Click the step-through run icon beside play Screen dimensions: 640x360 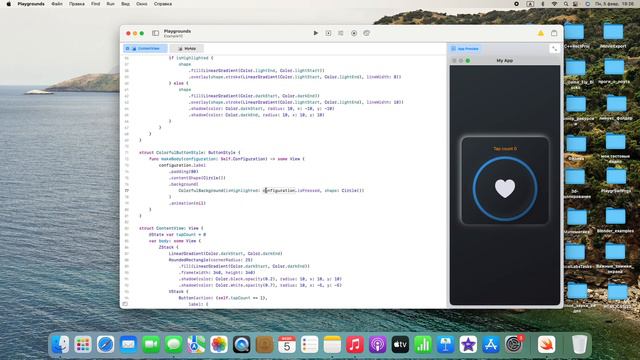tap(328, 33)
